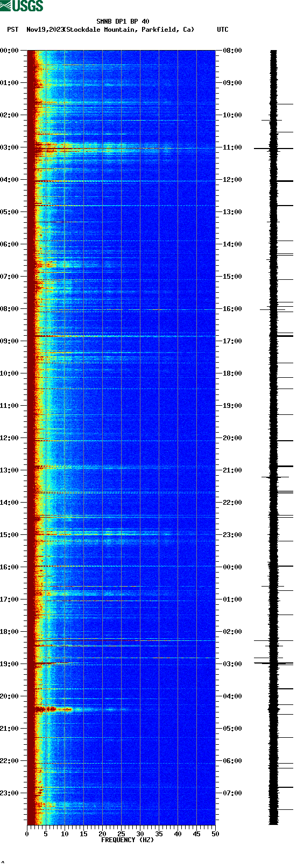The height and width of the screenshot is (868, 297).
Task: Click the frequency axis '35' tick label
Action: 159,834
